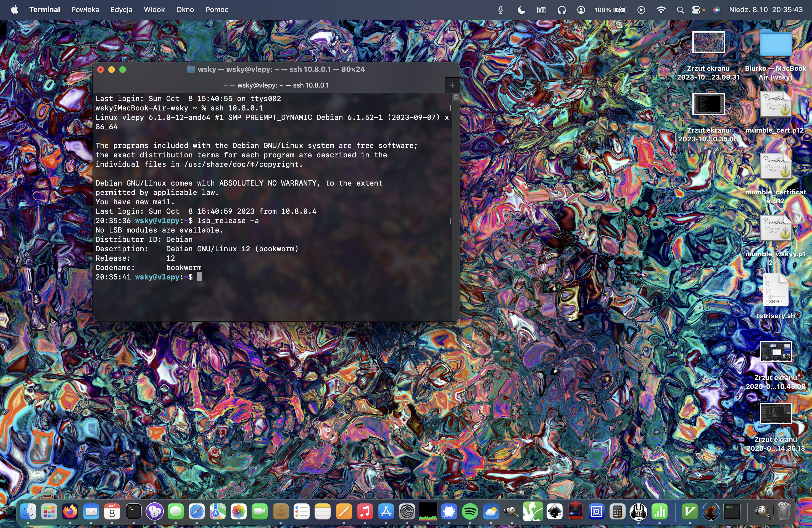Screen dimensions: 812x528
Task: Toggle microphone dictation icon in menu bar
Action: [x=500, y=10]
